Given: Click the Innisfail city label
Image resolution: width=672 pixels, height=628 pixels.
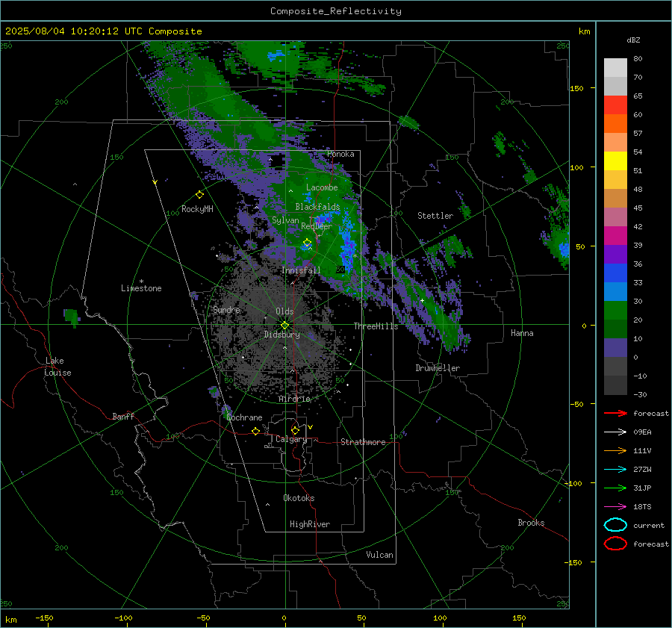Looking at the screenshot, I should (x=301, y=270).
